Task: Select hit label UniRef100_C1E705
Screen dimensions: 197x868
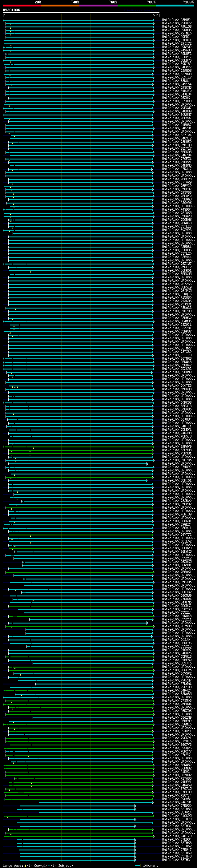Action: (x=177, y=460)
